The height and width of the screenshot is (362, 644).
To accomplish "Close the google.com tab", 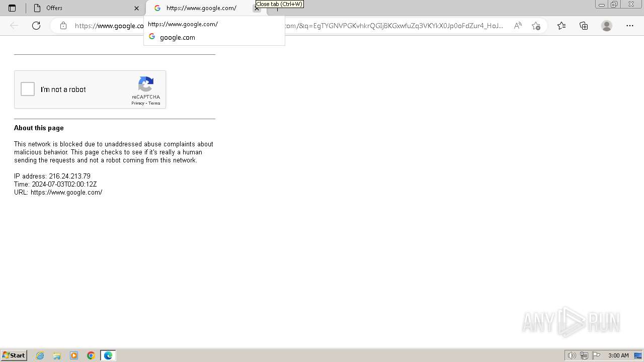I will [x=257, y=9].
